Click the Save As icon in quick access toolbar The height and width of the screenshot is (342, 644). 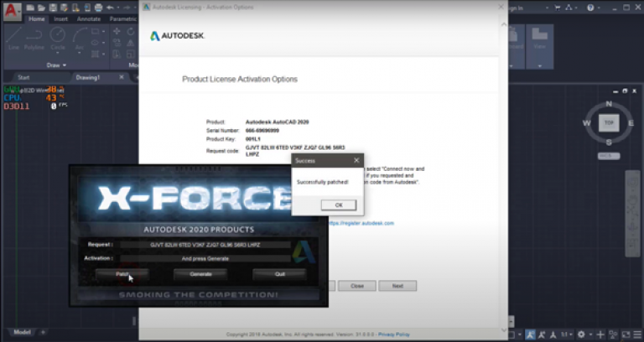pos(64,8)
